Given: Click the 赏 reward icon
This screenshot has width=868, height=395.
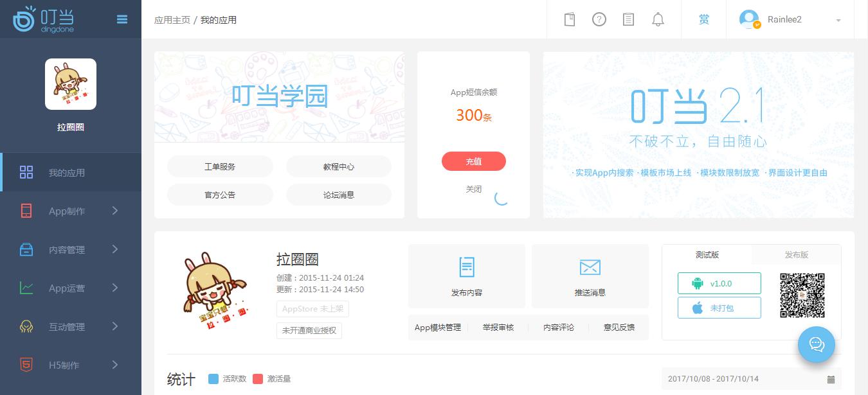Looking at the screenshot, I should pyautogui.click(x=704, y=19).
